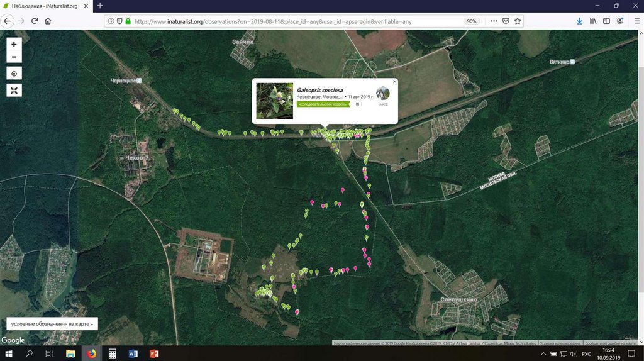This screenshot has height=361, width=644.
Task: Expand the map legend dropdown
Action: pos(52,324)
